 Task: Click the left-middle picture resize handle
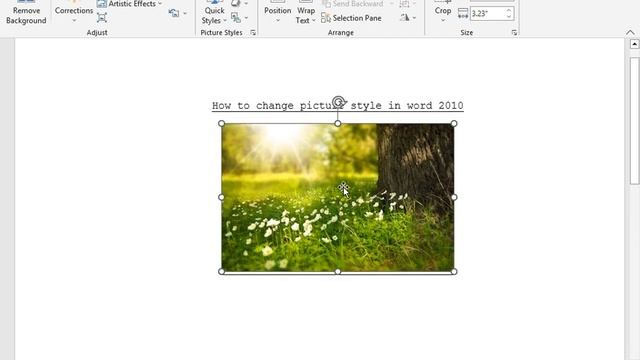[x=221, y=197]
